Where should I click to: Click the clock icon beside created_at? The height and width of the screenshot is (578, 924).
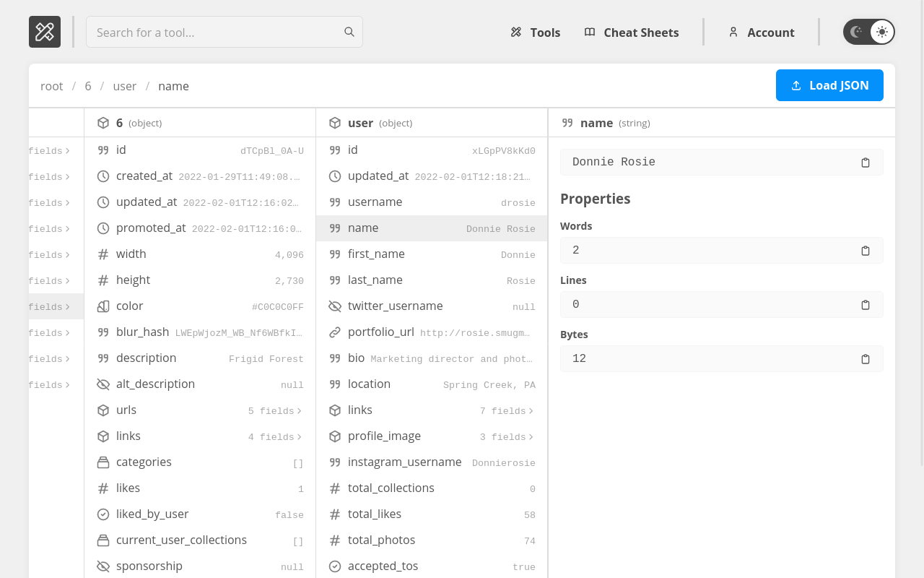point(103,176)
